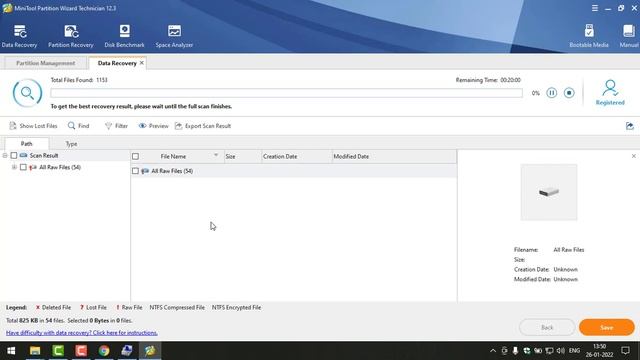Select the Data Recovery tab
The image size is (640, 360).
[x=117, y=63]
